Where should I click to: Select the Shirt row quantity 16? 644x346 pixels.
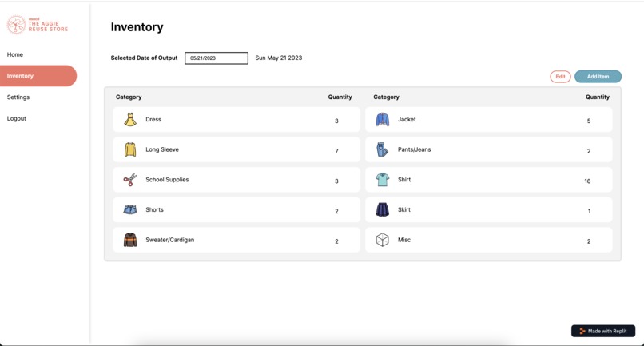pos(587,181)
